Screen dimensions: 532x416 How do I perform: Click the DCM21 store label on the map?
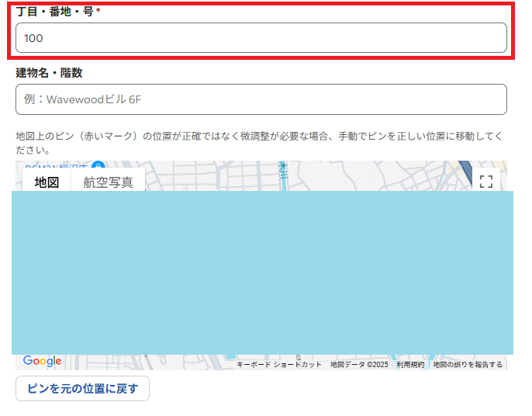[x=56, y=166]
